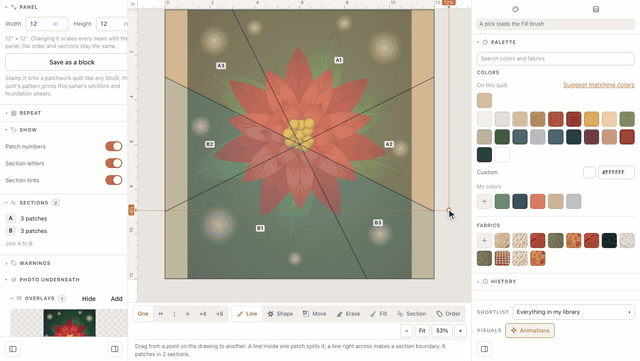Open the Shortlist dropdown
The image size is (640, 361).
pos(573,312)
